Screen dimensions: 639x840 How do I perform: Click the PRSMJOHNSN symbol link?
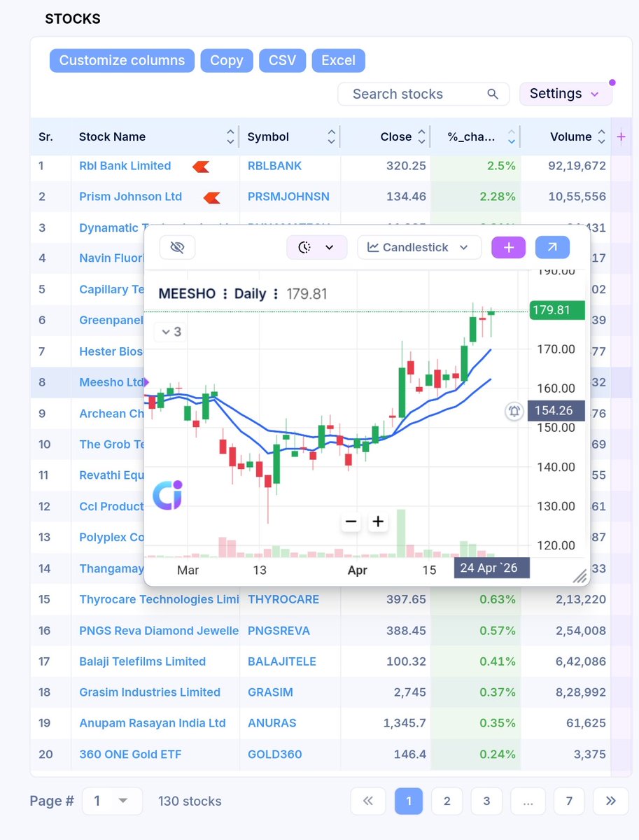click(288, 197)
